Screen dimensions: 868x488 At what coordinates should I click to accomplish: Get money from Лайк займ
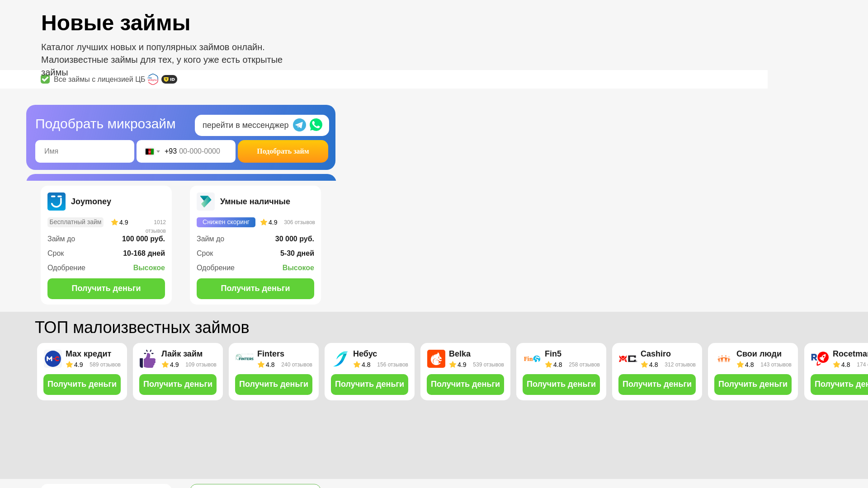pos(178,385)
